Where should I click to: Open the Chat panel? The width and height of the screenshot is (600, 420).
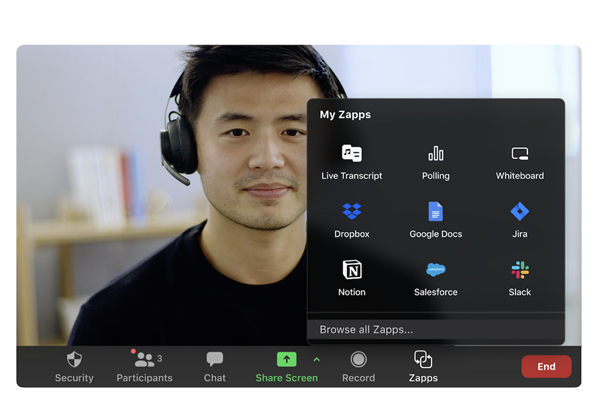point(215,366)
